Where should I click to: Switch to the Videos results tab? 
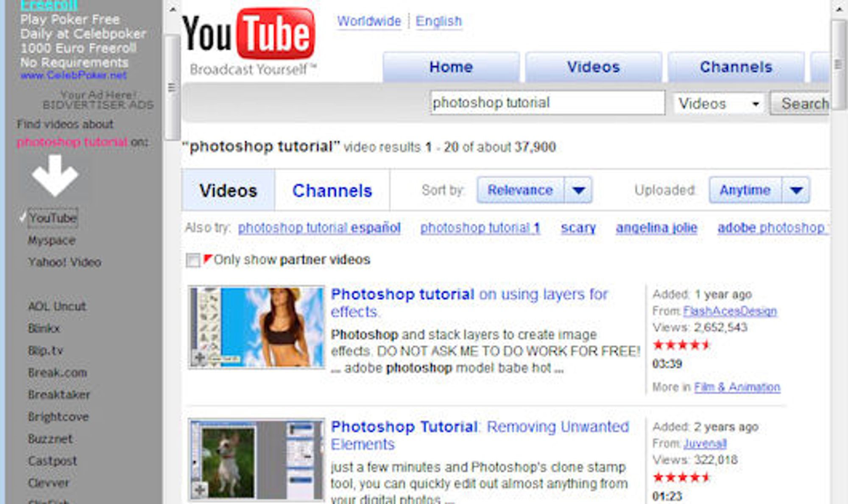click(228, 190)
